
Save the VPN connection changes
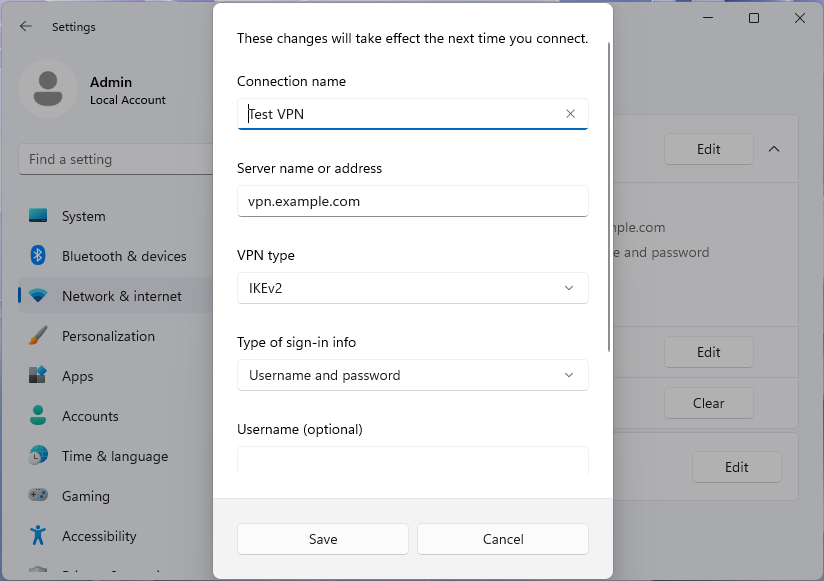(x=323, y=539)
